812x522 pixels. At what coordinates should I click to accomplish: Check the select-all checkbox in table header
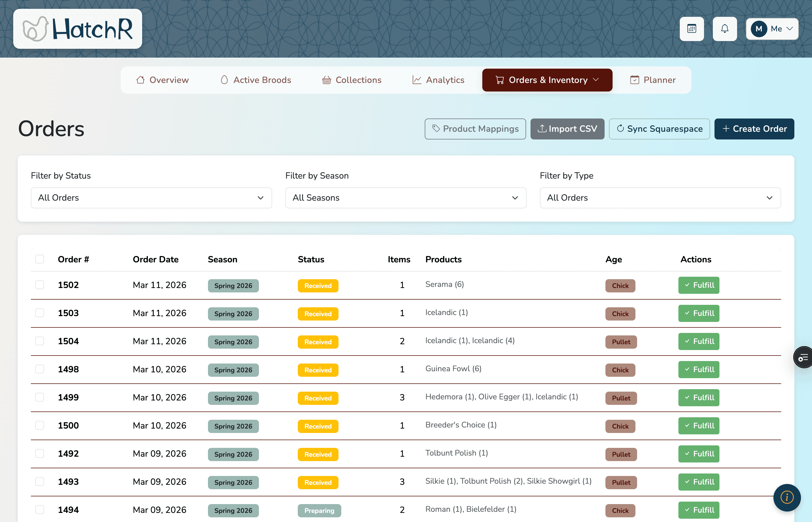tap(40, 259)
